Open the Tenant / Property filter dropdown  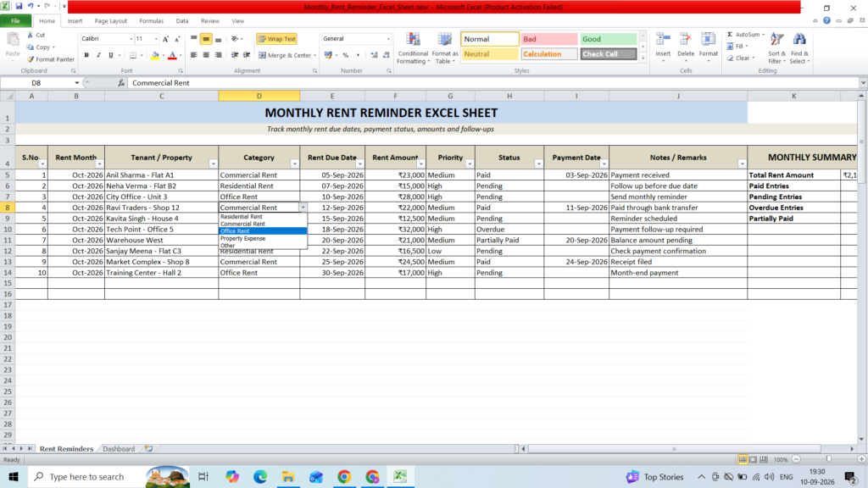point(213,164)
